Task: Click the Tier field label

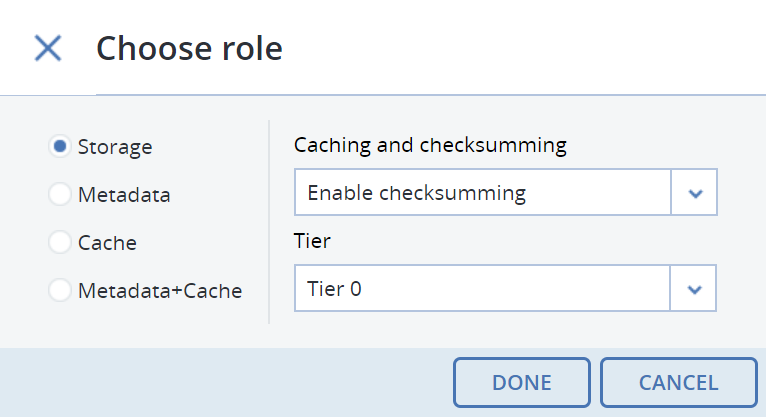Action: click(x=312, y=241)
